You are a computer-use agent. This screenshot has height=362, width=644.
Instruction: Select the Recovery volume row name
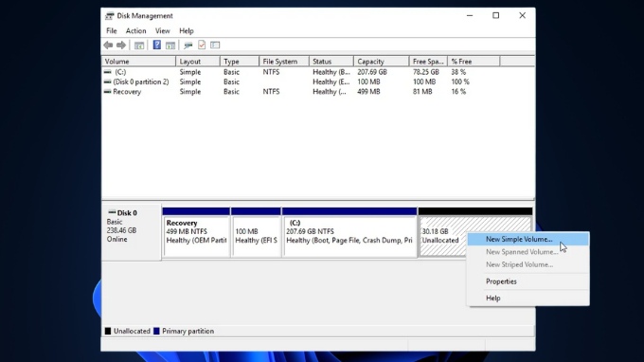click(x=127, y=92)
